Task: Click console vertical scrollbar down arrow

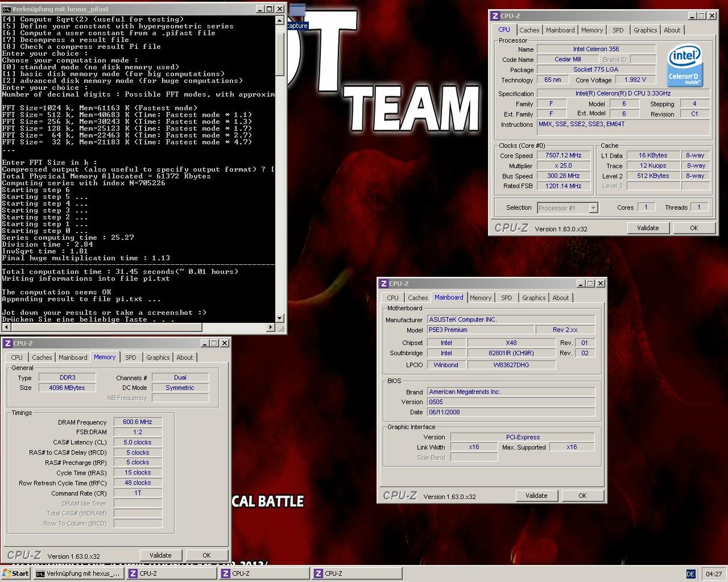Action: coord(280,318)
